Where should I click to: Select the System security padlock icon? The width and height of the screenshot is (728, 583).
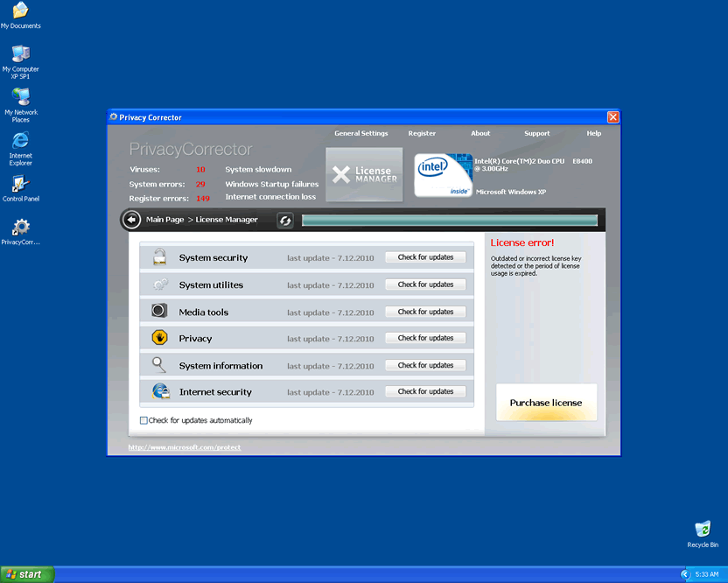159,257
